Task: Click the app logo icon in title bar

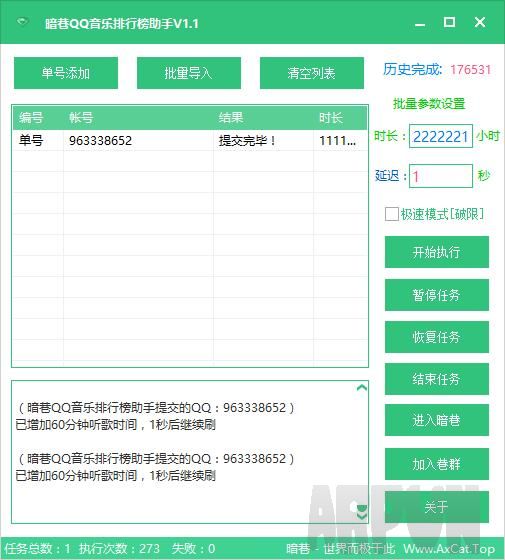Action: (x=22, y=22)
